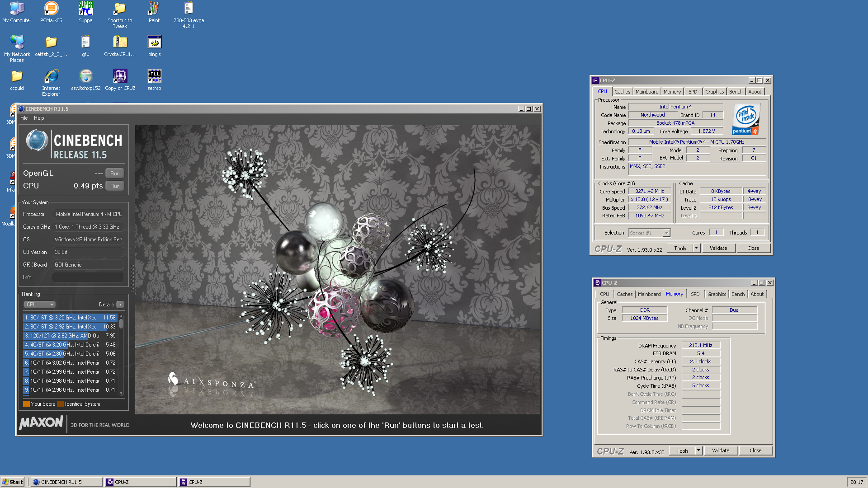Launch the setfsb PLL SET icon
Image resolution: width=868 pixels, height=488 pixels.
coord(154,80)
